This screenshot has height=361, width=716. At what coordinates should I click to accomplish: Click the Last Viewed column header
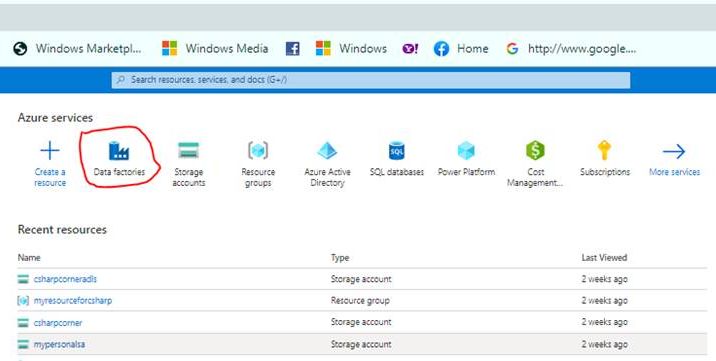pyautogui.click(x=604, y=257)
